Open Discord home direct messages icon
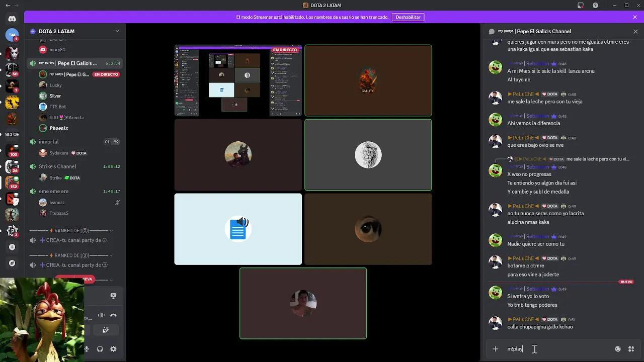Image resolution: width=644 pixels, height=362 pixels. point(12,19)
